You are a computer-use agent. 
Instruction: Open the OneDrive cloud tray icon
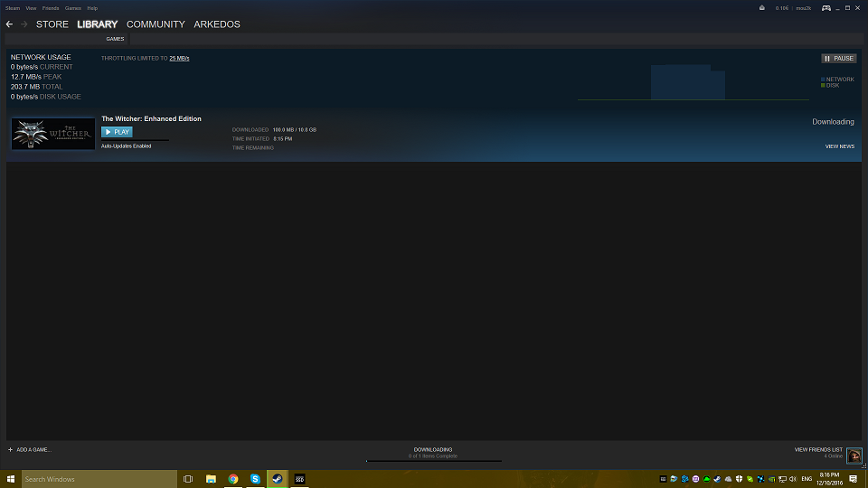[x=728, y=479]
